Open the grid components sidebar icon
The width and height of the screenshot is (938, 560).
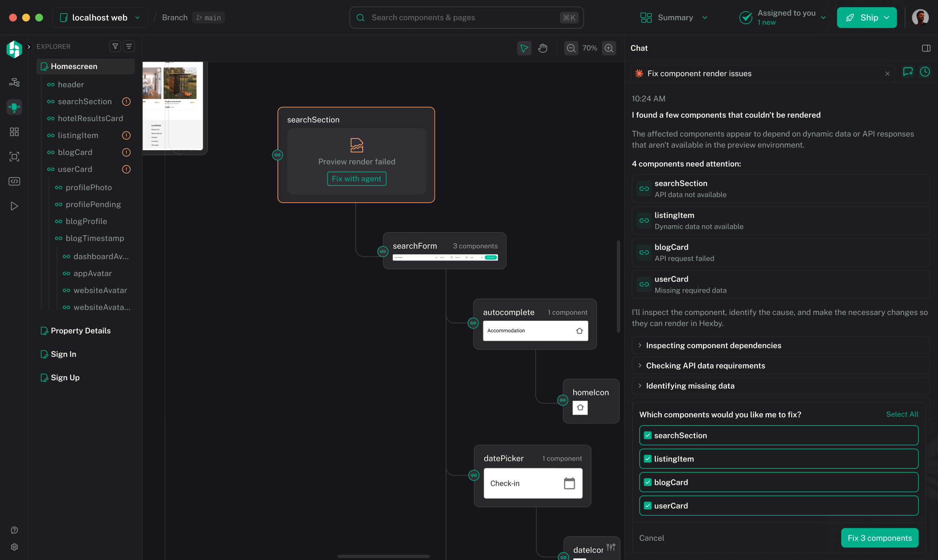click(14, 132)
